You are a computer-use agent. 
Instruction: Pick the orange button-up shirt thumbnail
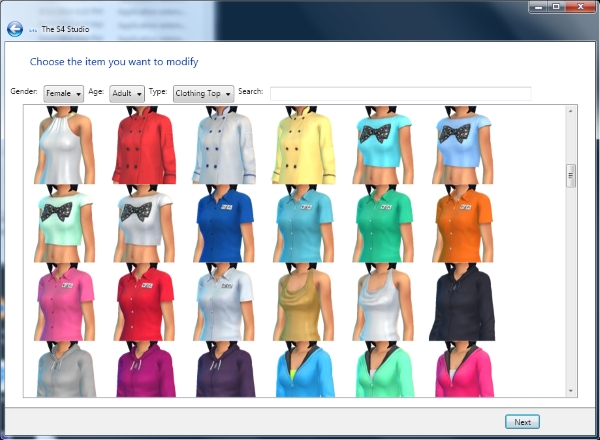pos(461,224)
